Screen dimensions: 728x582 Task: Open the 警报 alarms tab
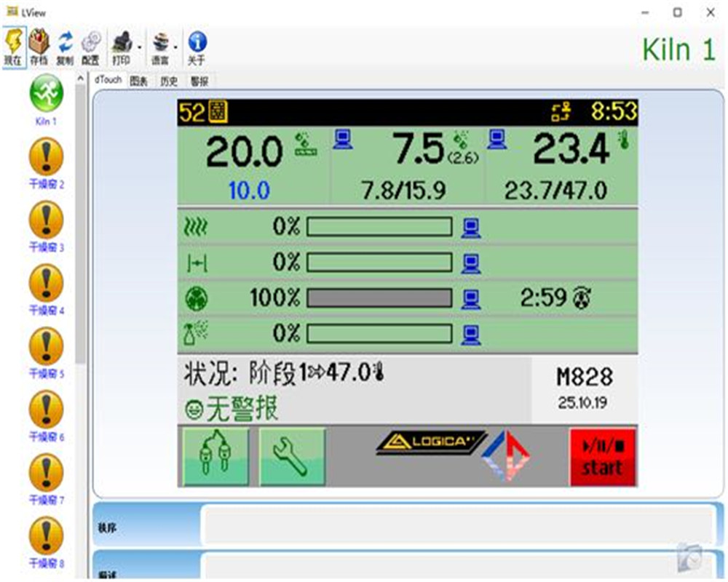[x=199, y=81]
